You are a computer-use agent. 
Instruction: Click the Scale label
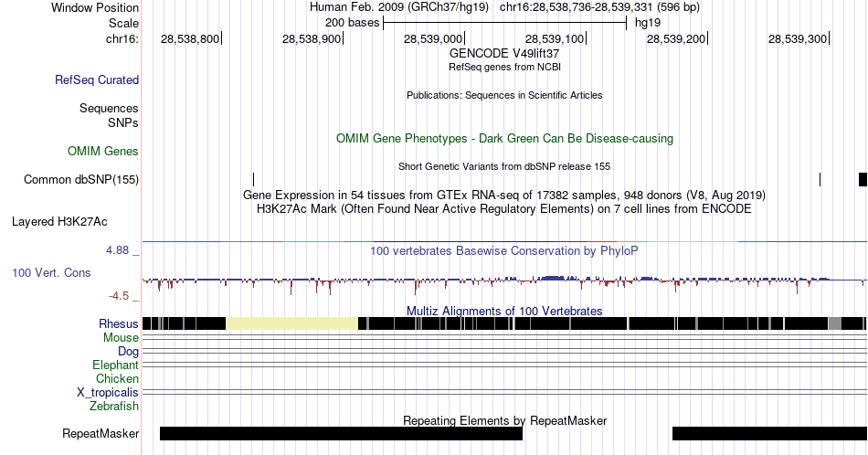click(x=124, y=23)
